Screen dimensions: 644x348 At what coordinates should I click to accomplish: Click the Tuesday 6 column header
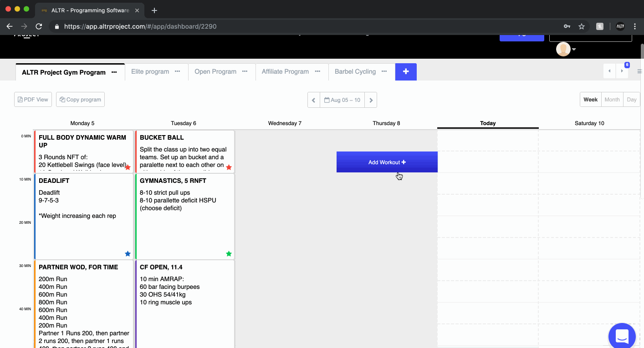pyautogui.click(x=184, y=123)
